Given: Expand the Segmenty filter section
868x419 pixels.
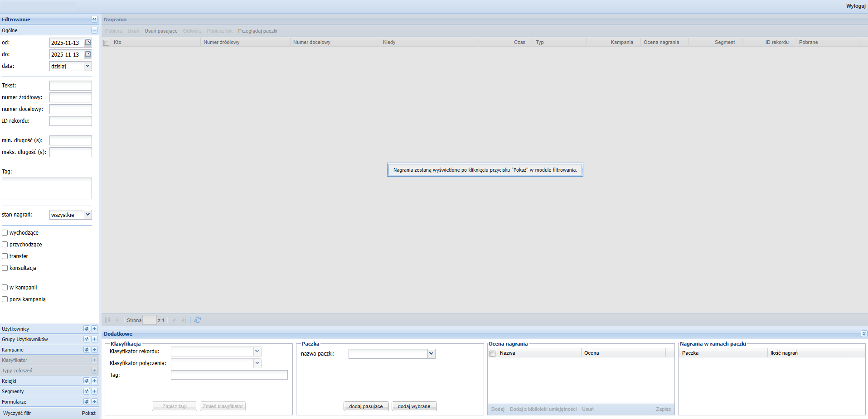Looking at the screenshot, I should 94,391.
